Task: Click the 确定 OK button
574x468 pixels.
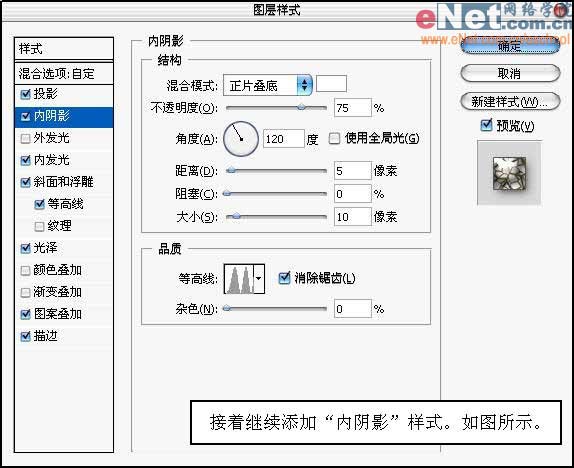Action: coord(510,45)
